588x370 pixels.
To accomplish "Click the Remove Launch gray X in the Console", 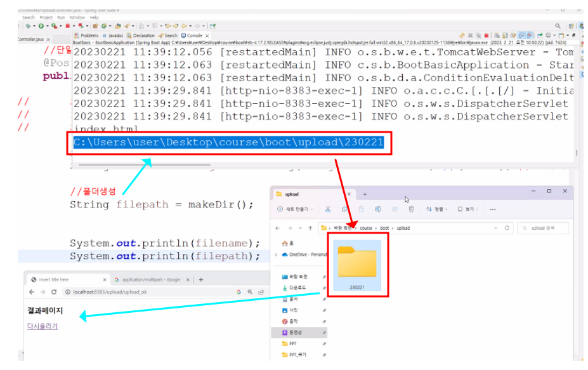I will point(470,36).
